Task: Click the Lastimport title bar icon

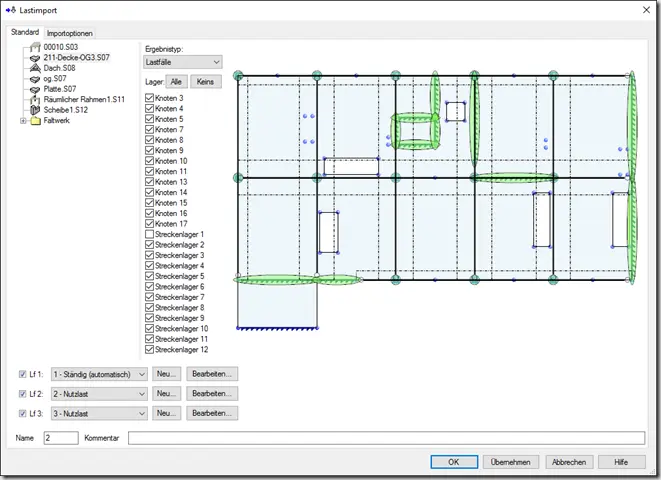Action: click(11, 10)
